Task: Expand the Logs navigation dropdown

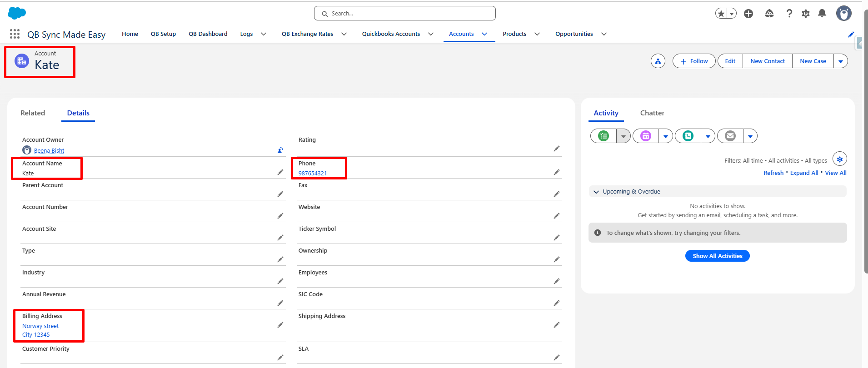Action: (x=264, y=34)
